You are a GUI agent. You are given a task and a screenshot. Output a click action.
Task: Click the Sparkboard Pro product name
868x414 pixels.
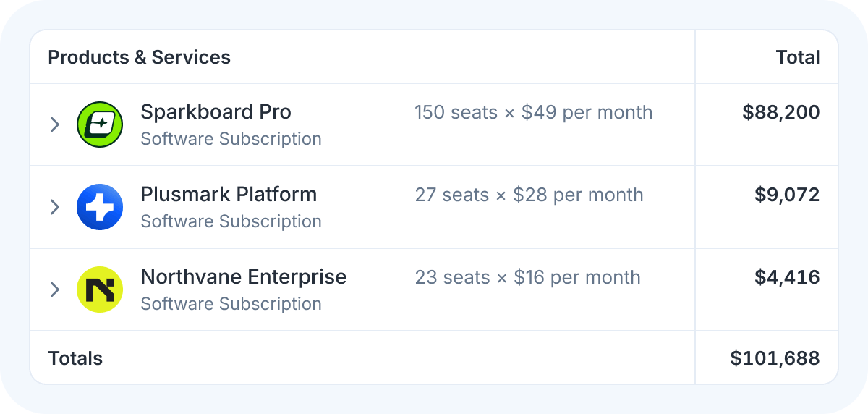pos(216,112)
